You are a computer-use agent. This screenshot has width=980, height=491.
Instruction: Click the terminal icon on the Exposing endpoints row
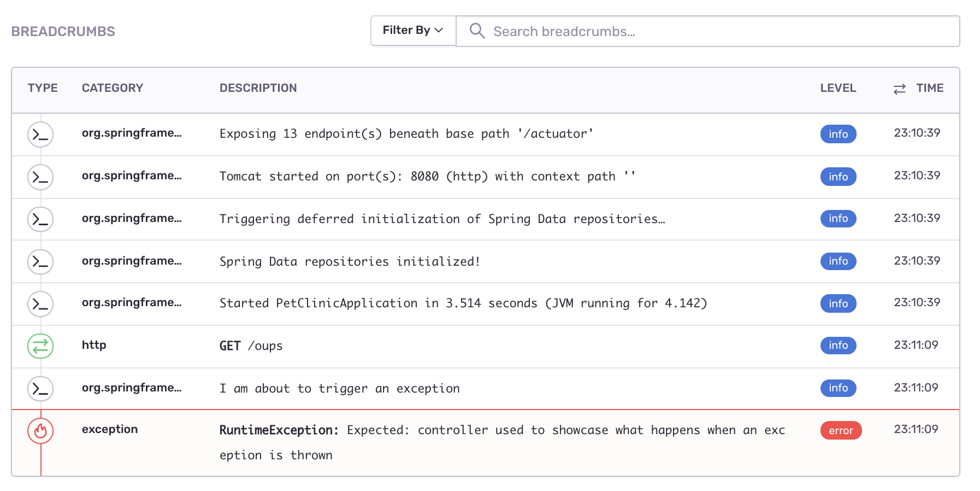tap(40, 134)
